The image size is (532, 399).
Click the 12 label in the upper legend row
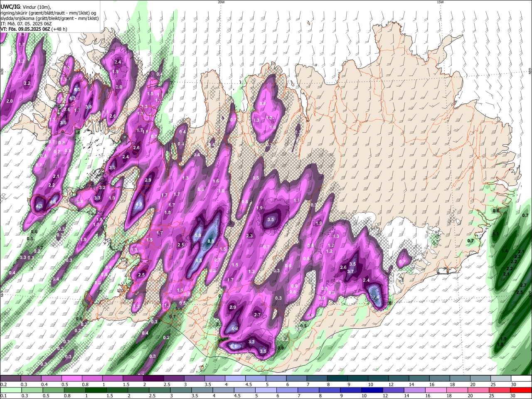(x=390, y=384)
